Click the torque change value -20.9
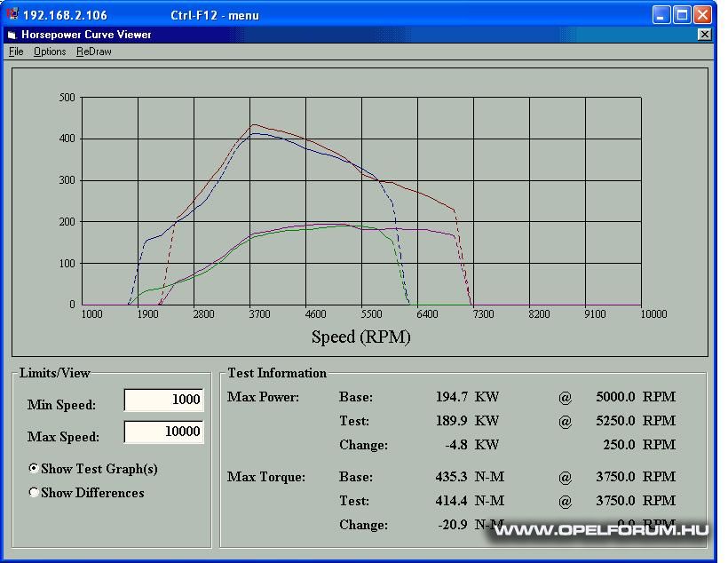The height and width of the screenshot is (563, 728). coord(453,525)
